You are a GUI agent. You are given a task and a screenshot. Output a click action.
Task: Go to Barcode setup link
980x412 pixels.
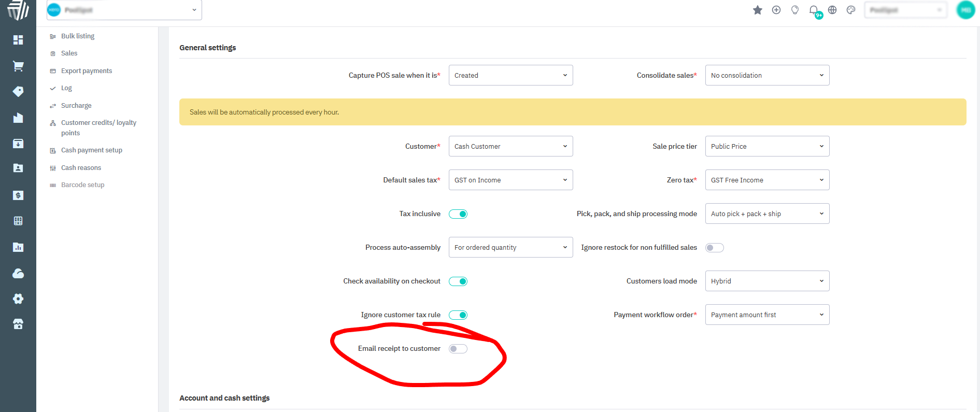pyautogui.click(x=82, y=185)
